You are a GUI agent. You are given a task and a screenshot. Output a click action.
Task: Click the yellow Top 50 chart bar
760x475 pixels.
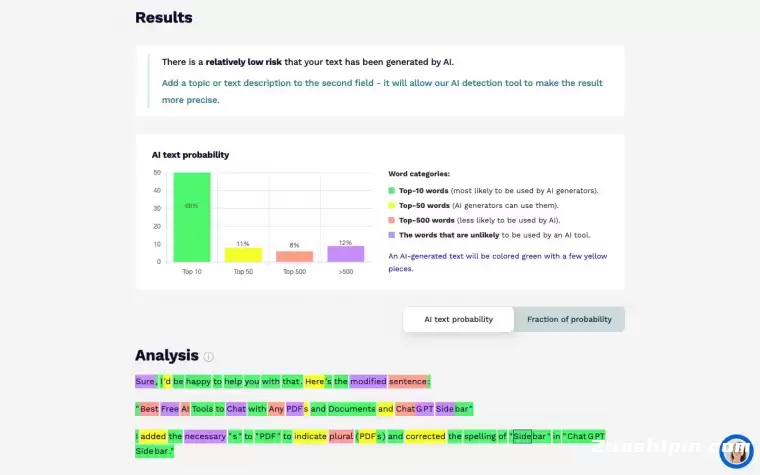(x=243, y=254)
